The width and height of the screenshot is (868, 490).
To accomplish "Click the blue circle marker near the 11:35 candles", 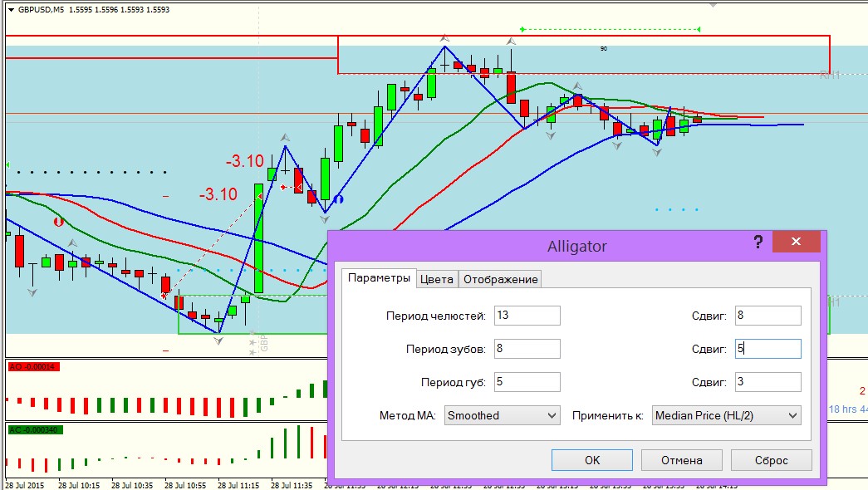I will (x=338, y=198).
